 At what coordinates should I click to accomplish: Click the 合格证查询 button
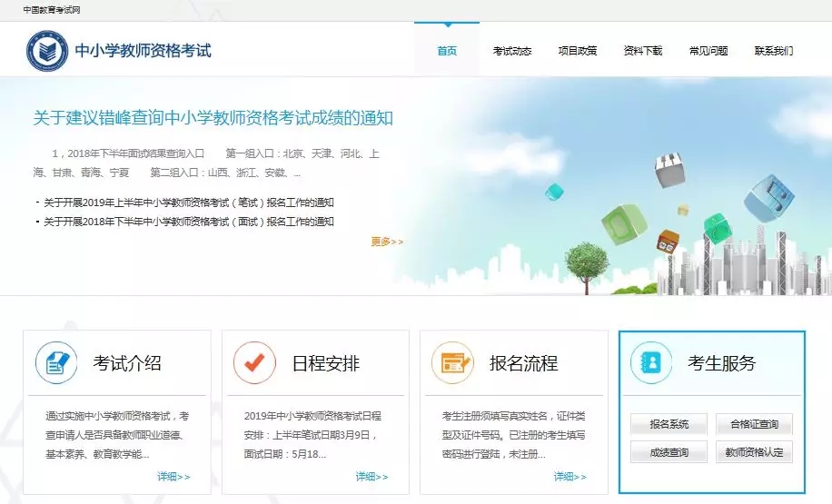[x=754, y=424]
